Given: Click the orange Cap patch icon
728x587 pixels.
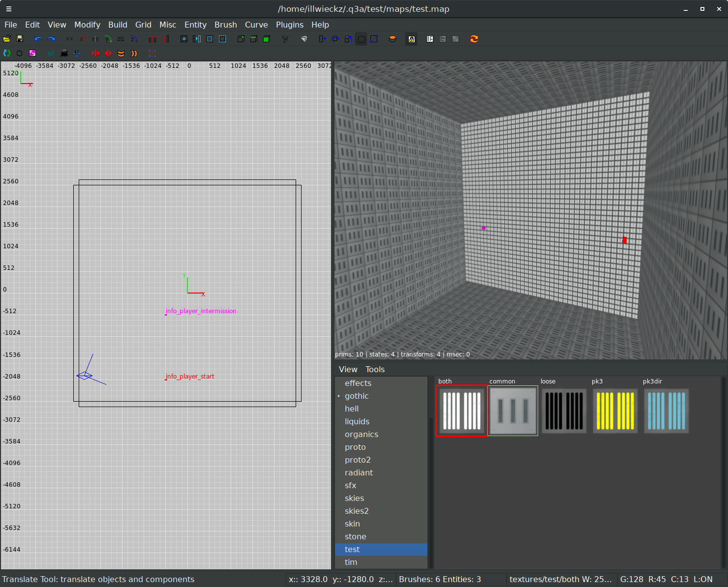Looking at the screenshot, I should 393,39.
